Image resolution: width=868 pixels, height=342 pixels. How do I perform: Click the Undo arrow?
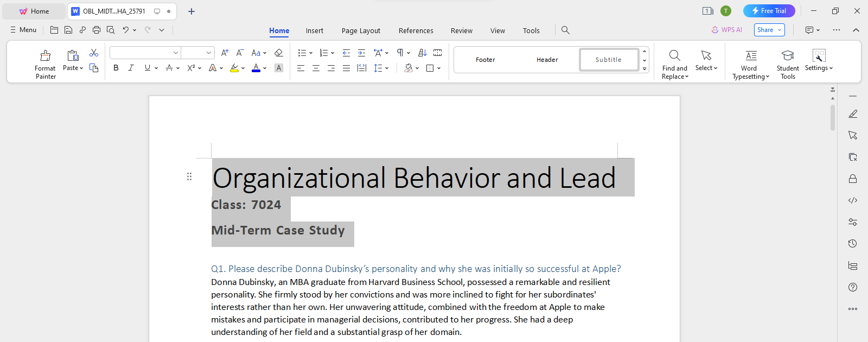[126, 30]
